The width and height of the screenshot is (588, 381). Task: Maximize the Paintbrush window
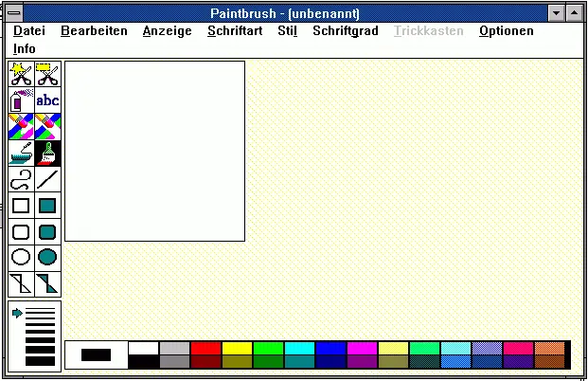pos(574,13)
